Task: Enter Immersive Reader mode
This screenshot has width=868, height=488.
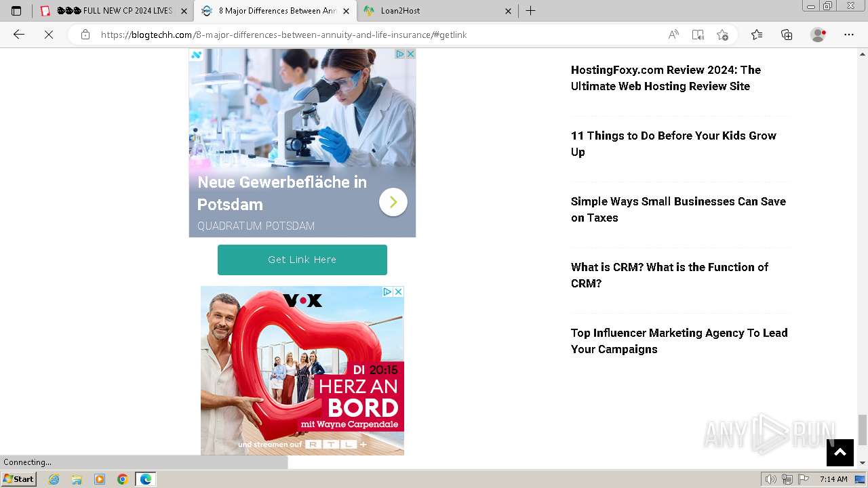Action: (698, 35)
